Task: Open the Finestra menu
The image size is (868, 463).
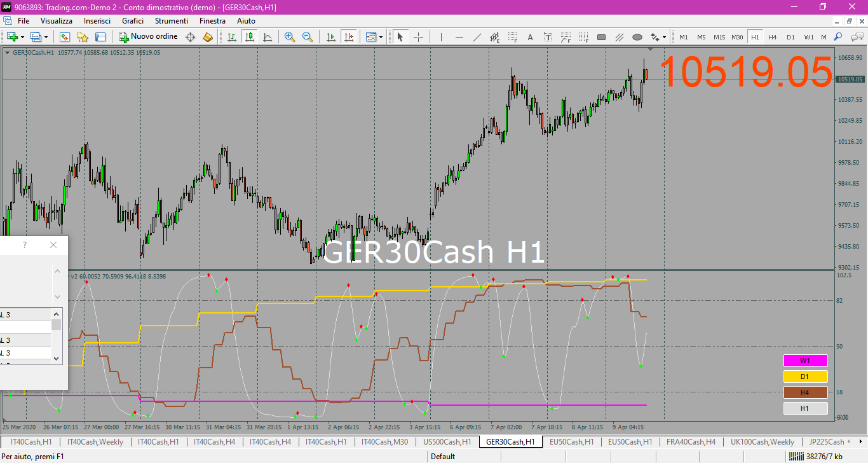Action: click(212, 21)
